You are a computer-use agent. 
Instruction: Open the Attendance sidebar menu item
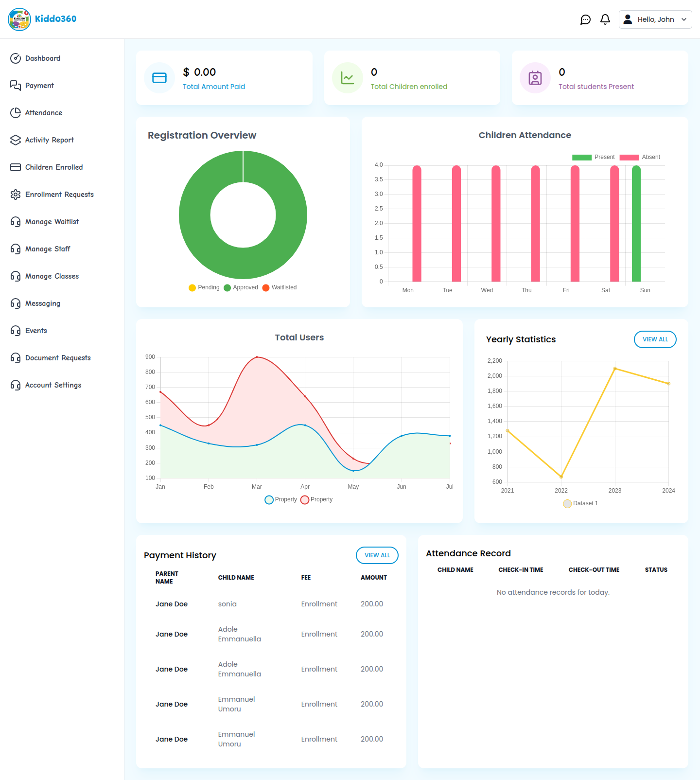(43, 113)
